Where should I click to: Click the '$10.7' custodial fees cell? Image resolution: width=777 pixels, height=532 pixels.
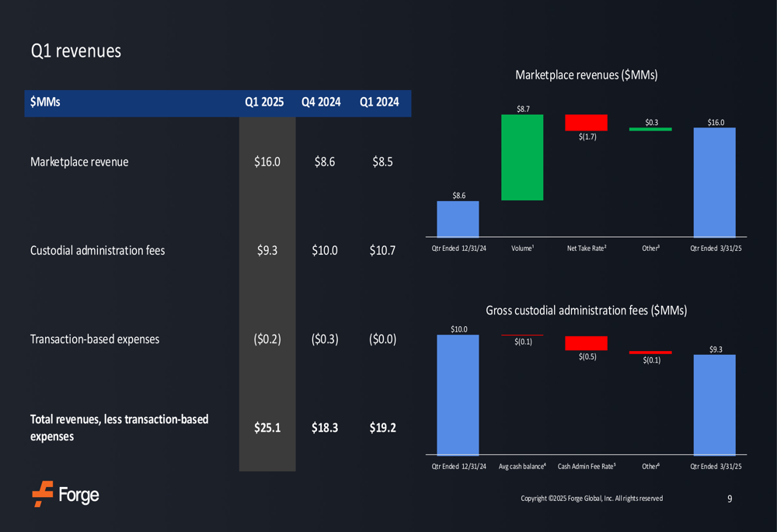(382, 251)
